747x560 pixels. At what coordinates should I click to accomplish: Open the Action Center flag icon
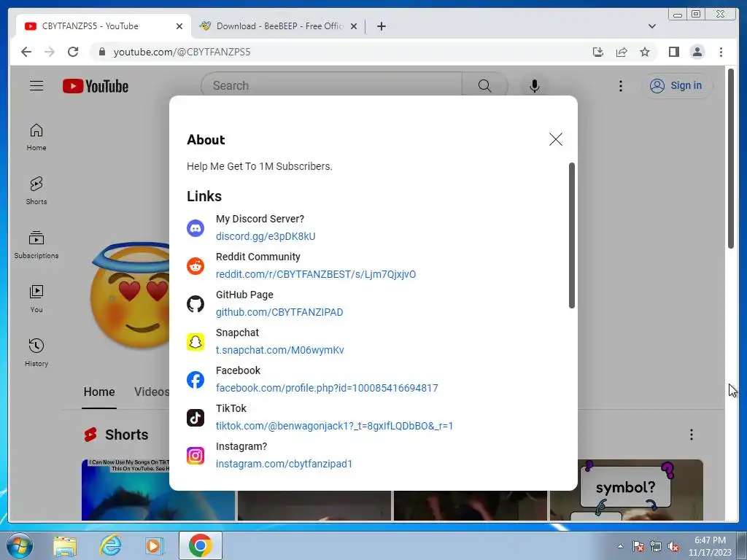[x=638, y=547]
